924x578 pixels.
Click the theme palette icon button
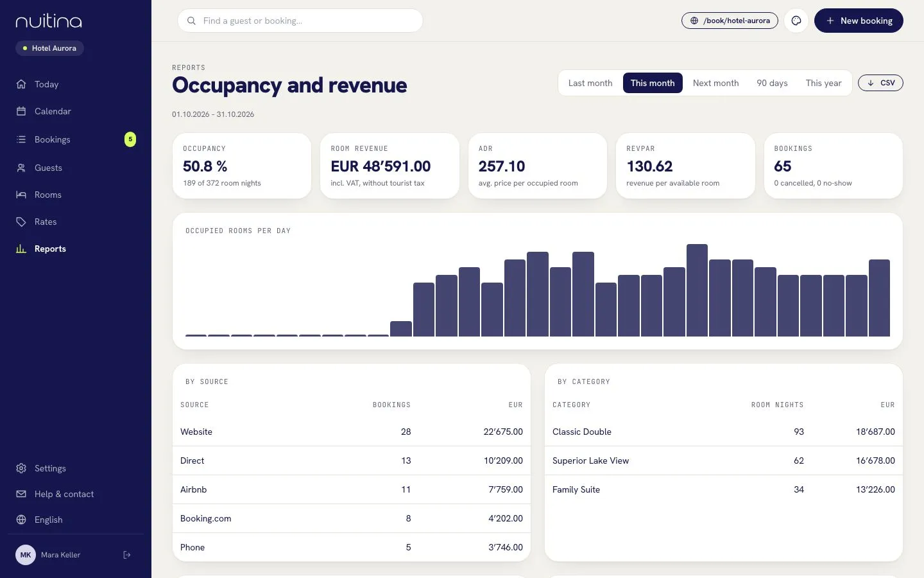click(x=796, y=21)
